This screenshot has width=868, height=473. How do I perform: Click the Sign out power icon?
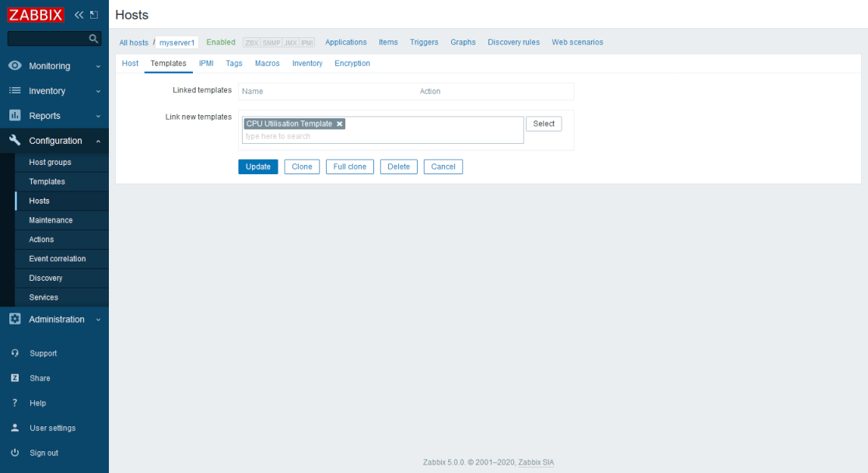[15, 453]
